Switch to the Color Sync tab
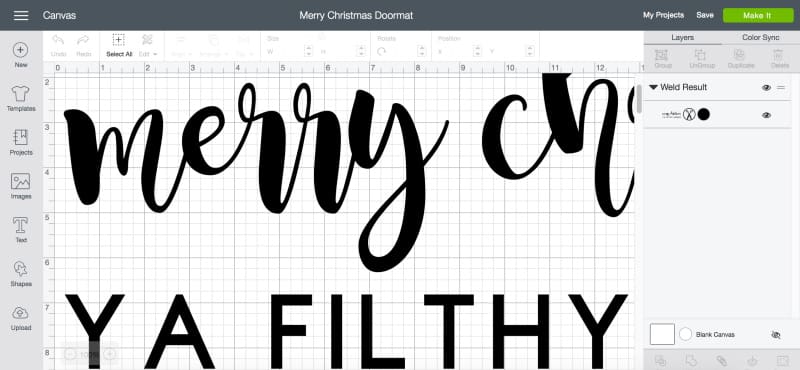The height and width of the screenshot is (370, 800). (x=760, y=38)
